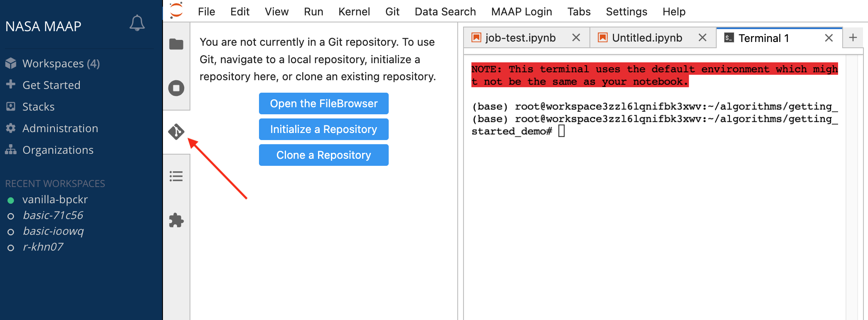Click the Stacks icon
Screen dimensions: 868x320
point(11,106)
